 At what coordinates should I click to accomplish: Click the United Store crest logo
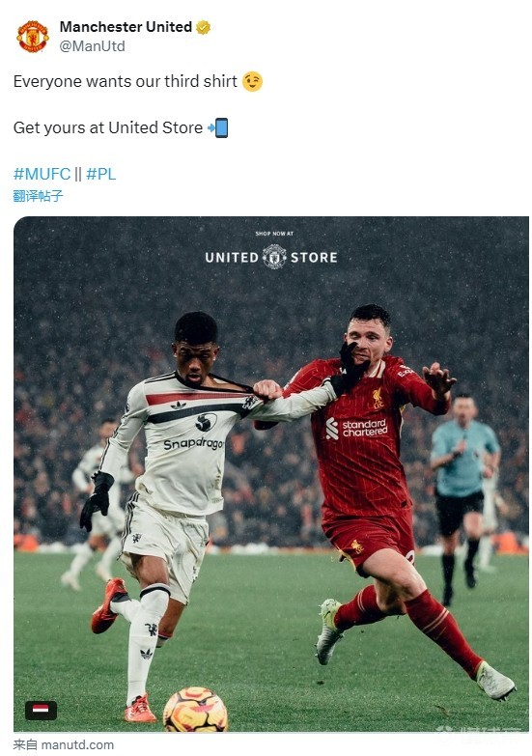(274, 257)
